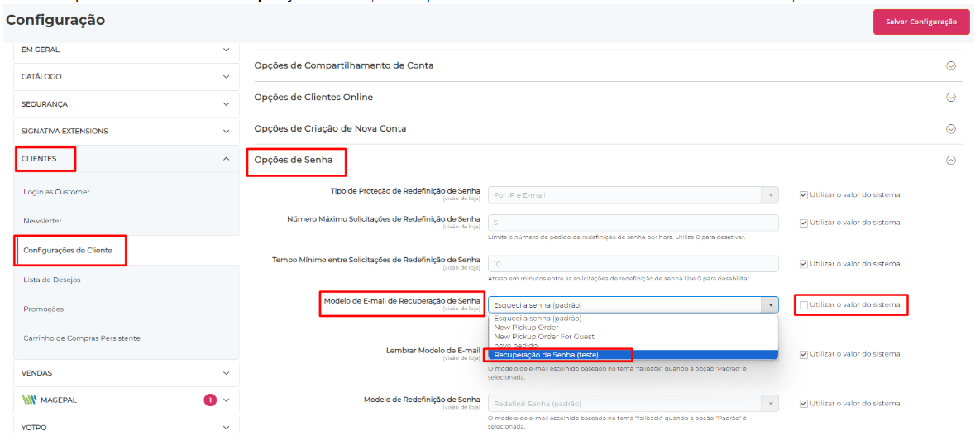Select New Pickup Order For Guest option
Viewport: 980px width, 436px height.
[x=544, y=337]
